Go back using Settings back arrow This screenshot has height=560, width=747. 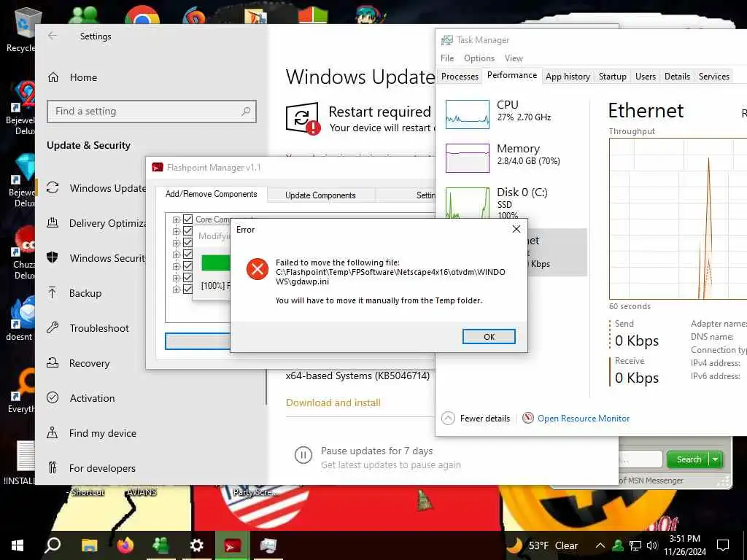(x=53, y=36)
